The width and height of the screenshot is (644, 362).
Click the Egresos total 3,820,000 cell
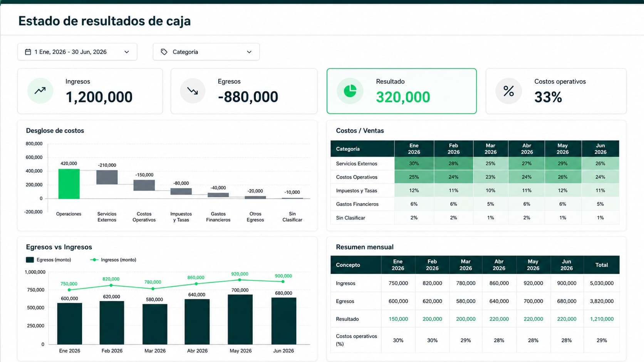(602, 301)
